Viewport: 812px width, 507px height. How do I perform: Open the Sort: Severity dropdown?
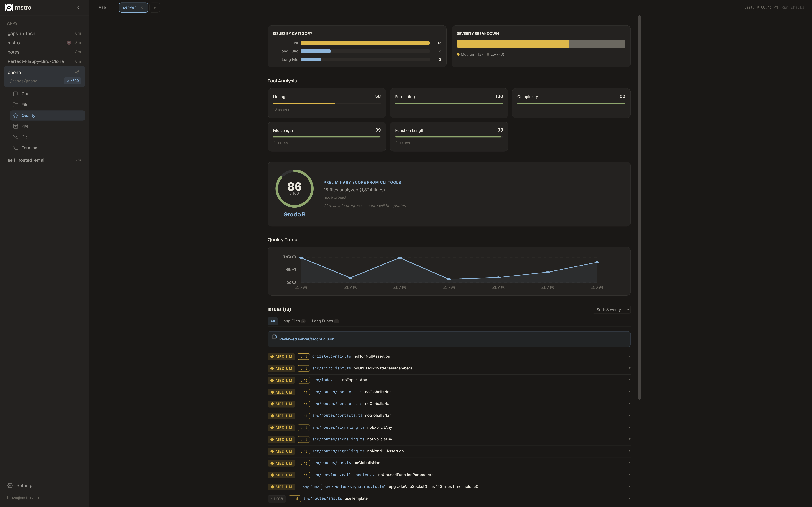pos(612,309)
